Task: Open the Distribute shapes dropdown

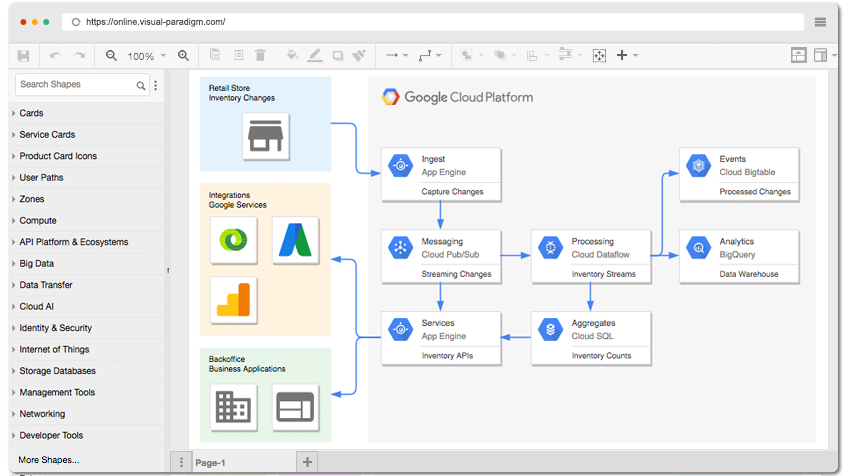Action: point(571,55)
